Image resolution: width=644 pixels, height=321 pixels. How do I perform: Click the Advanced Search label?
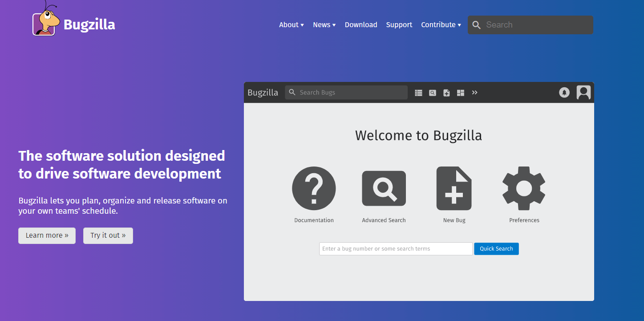(384, 220)
